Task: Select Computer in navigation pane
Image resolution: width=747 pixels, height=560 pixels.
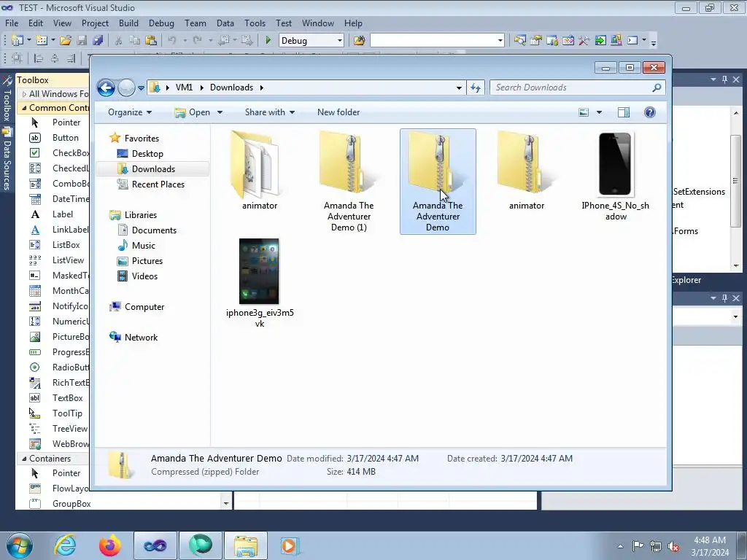Action: tap(144, 307)
